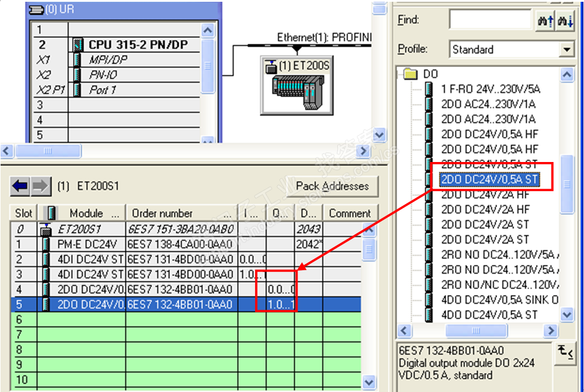Click diagnostic address 2043 cell
Viewport: 584px width, 392px height.
[x=309, y=229]
